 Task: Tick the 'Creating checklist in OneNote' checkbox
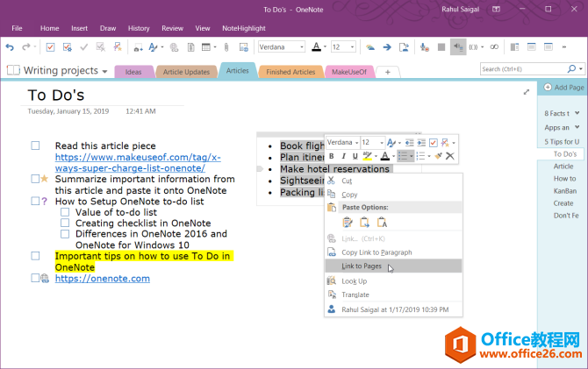[65, 224]
